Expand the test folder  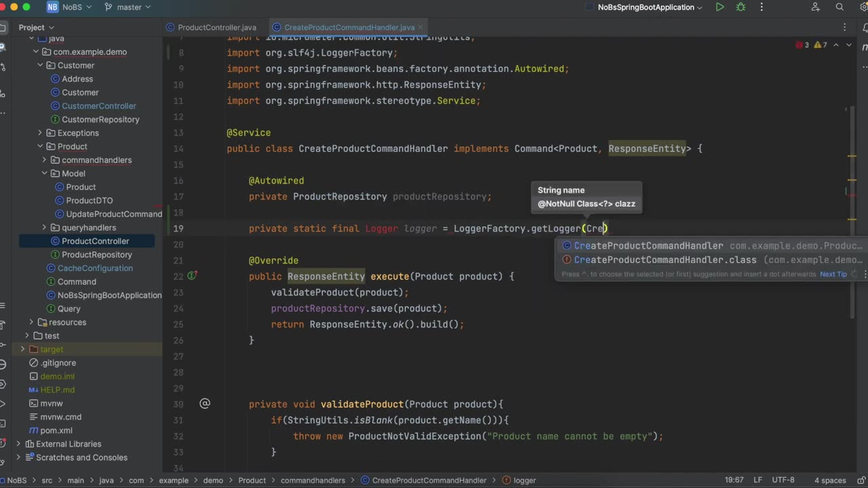tap(27, 335)
